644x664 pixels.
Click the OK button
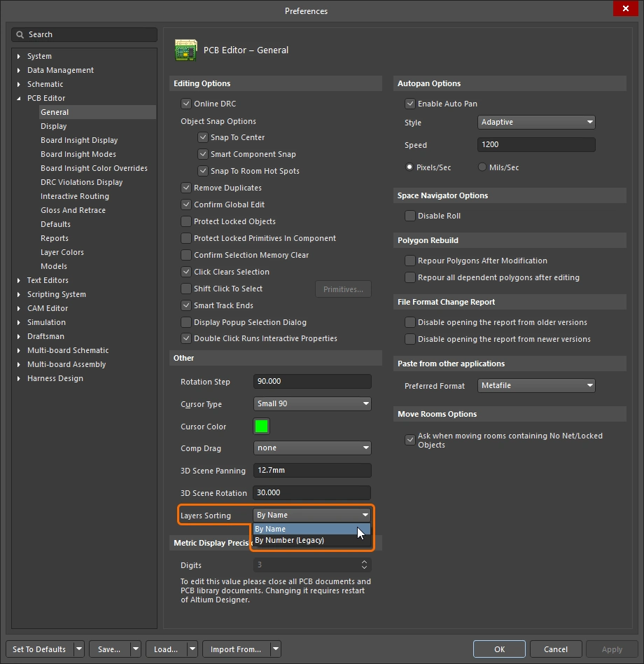click(499, 649)
